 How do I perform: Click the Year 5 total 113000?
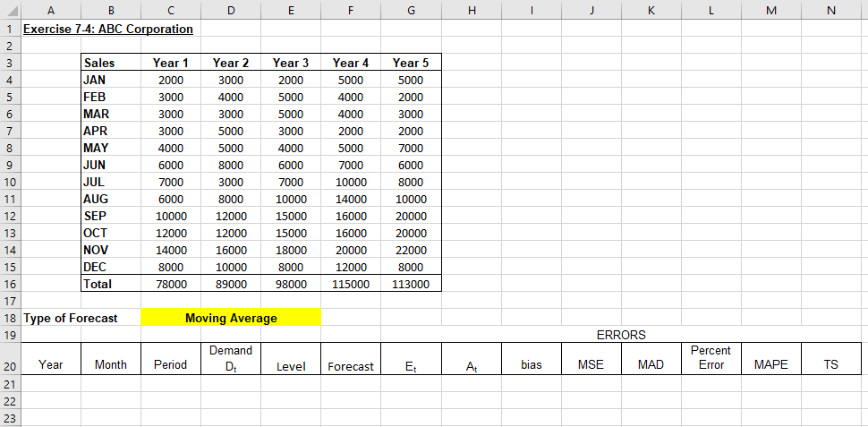411,284
